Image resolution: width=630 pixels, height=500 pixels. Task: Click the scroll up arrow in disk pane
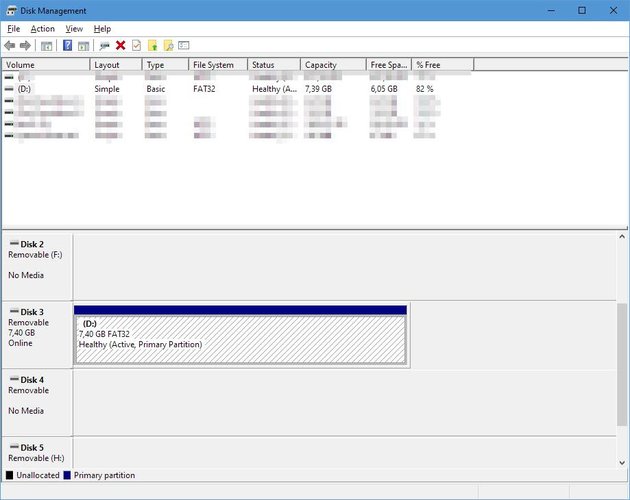[622, 237]
